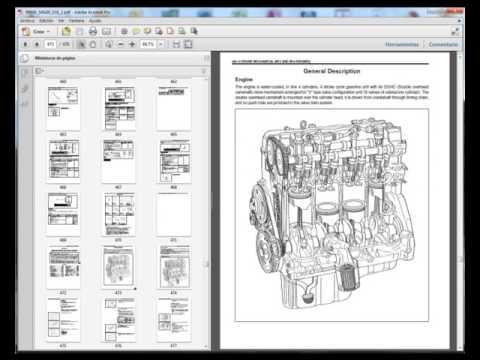Image resolution: width=480 pixels, height=360 pixels.
Task: Open the attachments paperclip panel icon
Action: pos(25,89)
